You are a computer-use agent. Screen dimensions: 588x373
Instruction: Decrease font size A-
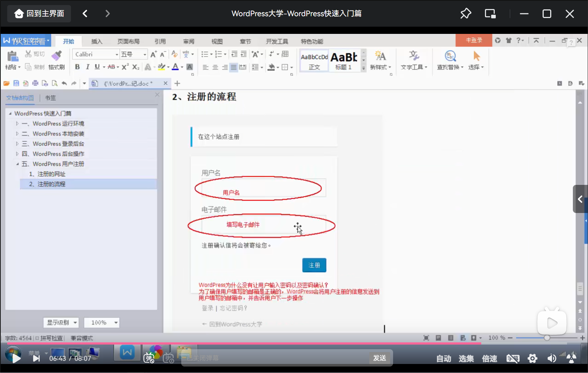(163, 54)
